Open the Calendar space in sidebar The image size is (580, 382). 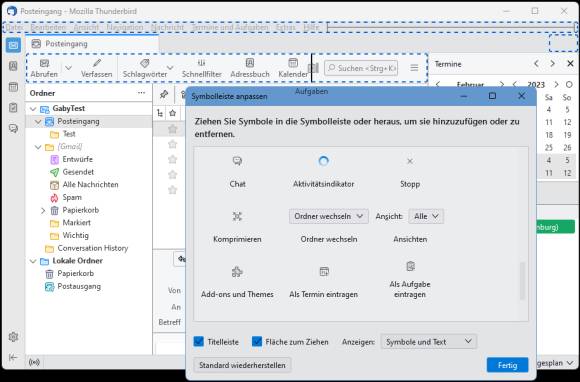tap(13, 87)
